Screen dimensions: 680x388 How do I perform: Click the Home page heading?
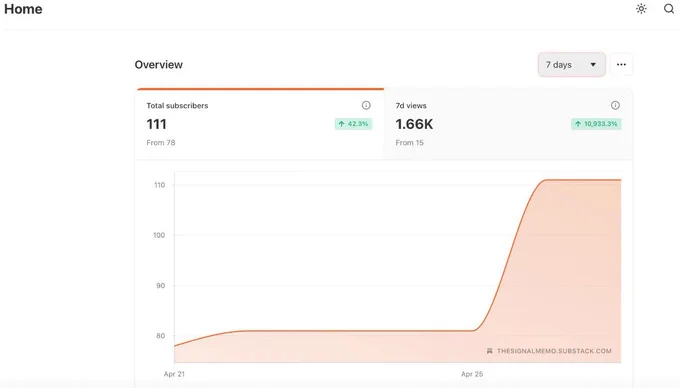click(x=23, y=9)
